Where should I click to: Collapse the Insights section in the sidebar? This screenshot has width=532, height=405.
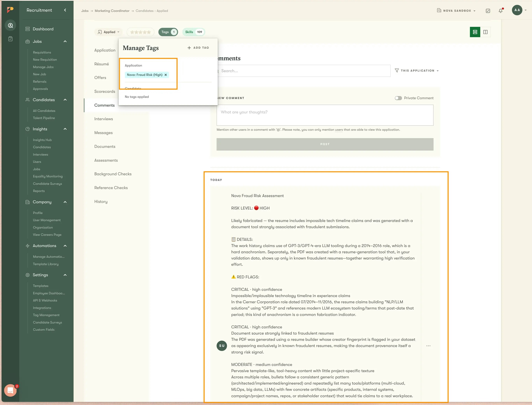click(65, 129)
